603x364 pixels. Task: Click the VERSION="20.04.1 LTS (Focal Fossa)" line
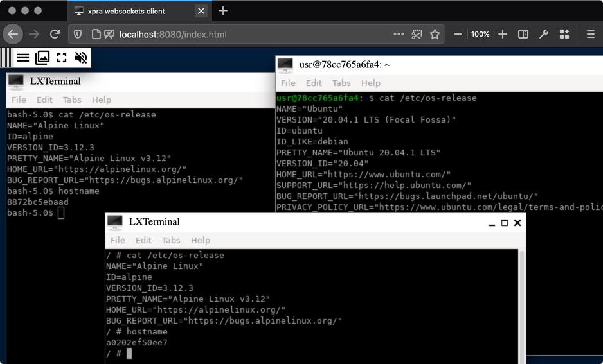point(366,120)
